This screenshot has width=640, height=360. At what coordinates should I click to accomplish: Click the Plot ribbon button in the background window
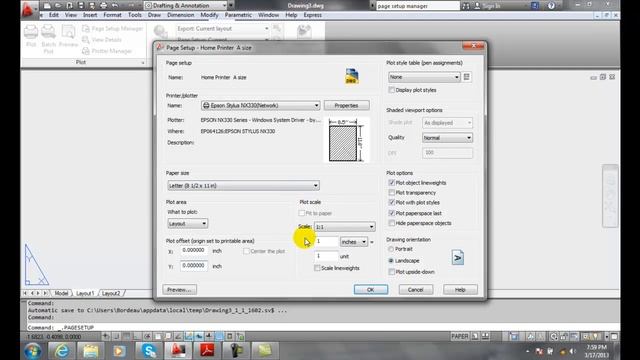click(31, 36)
